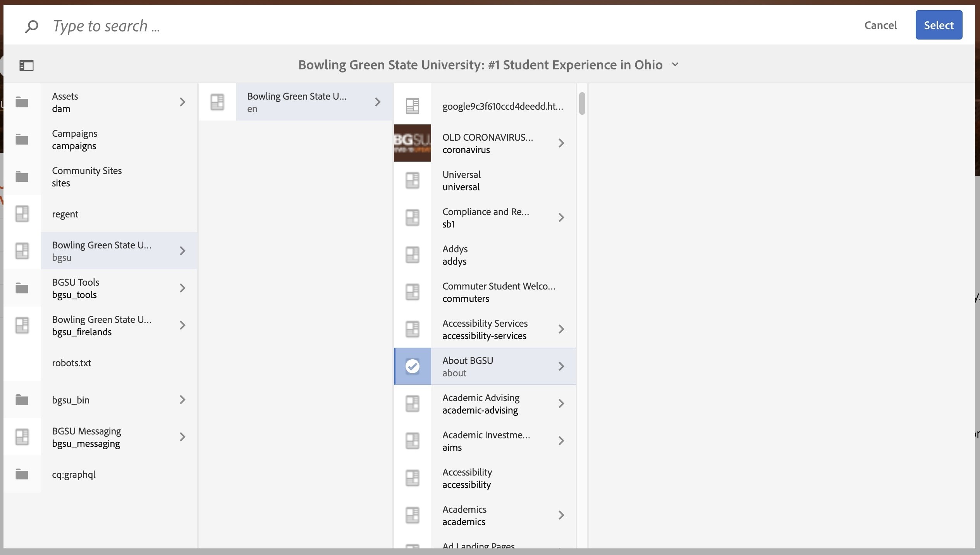Click the Accessibility page icon
The width and height of the screenshot is (980, 555).
click(x=413, y=478)
